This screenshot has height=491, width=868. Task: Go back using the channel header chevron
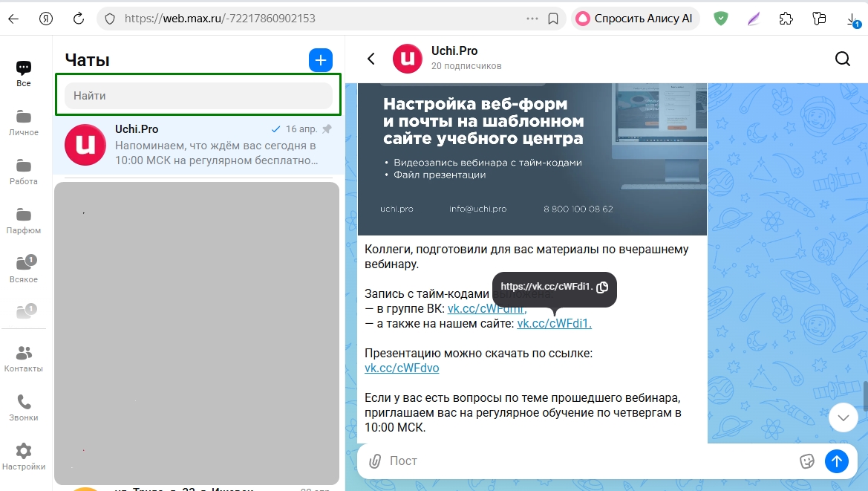(371, 58)
